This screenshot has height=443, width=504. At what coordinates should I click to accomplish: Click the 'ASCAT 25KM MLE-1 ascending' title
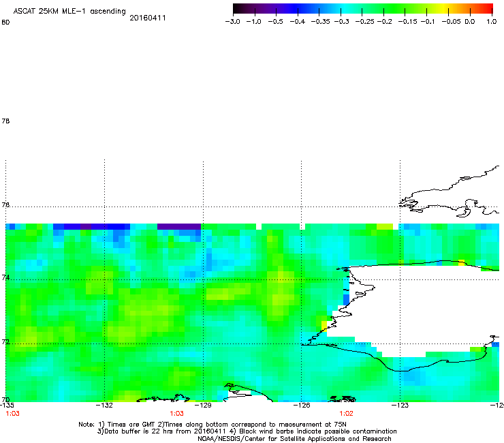coord(69,11)
